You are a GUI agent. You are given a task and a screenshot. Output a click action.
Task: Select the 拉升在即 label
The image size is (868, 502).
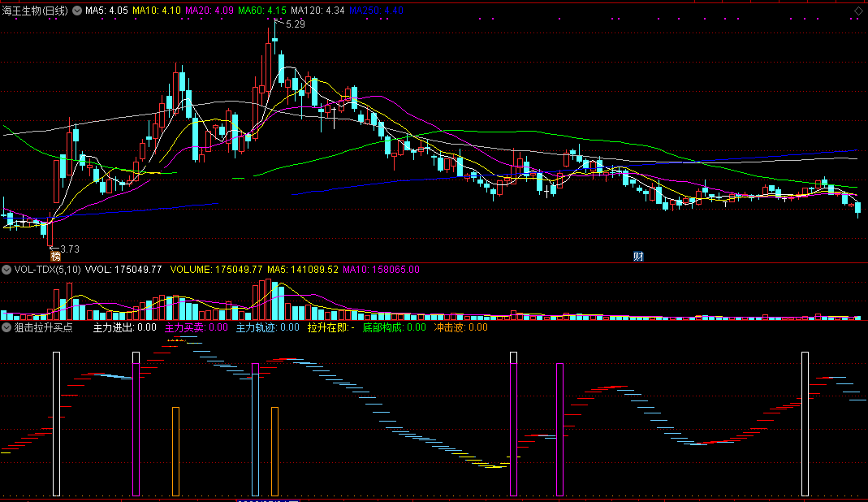(x=331, y=327)
